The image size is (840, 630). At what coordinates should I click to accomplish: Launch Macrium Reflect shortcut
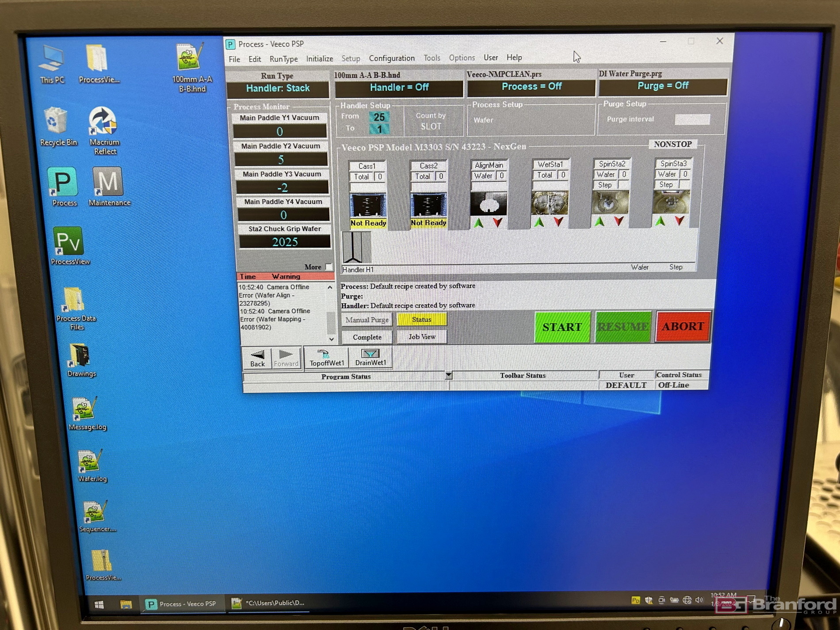[104, 130]
